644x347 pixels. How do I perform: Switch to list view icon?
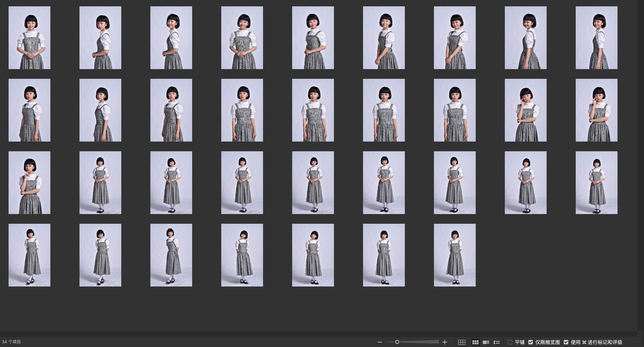click(497, 342)
